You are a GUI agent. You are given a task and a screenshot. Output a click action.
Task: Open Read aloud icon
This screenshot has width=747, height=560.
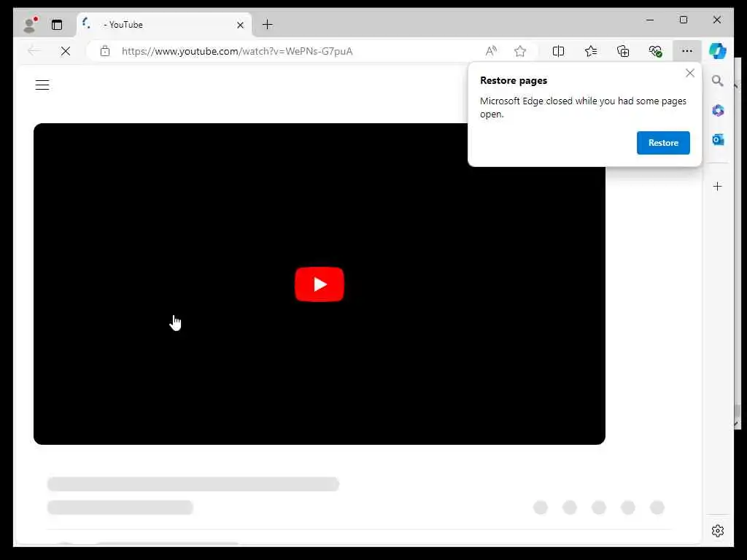coord(491,51)
